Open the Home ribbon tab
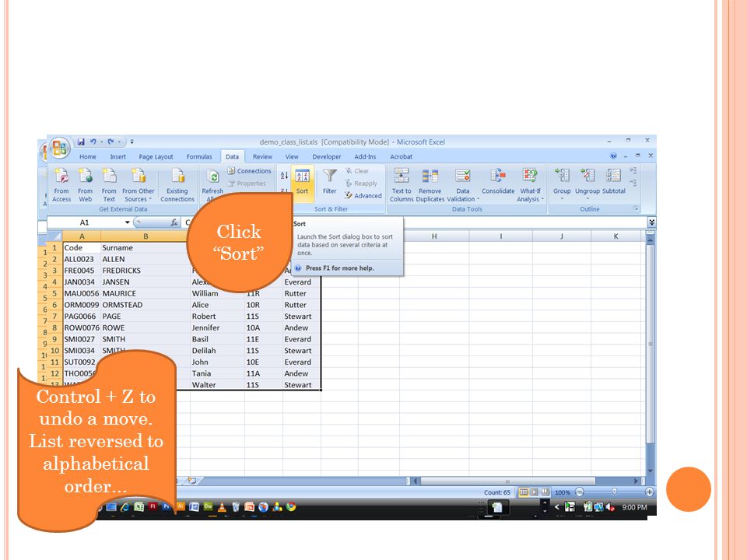 point(88,156)
